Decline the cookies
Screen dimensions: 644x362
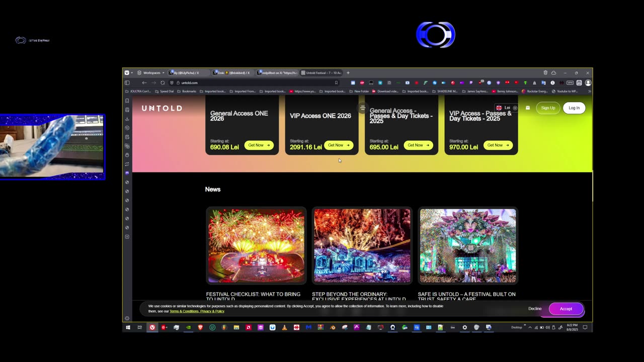[535, 309]
